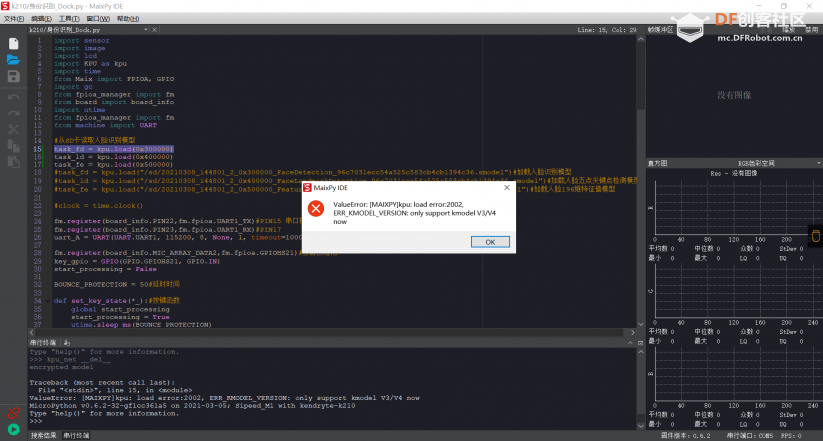Click the Undo arrow icon in sidebar
Viewport: 823px width, 441px height.
(x=14, y=97)
